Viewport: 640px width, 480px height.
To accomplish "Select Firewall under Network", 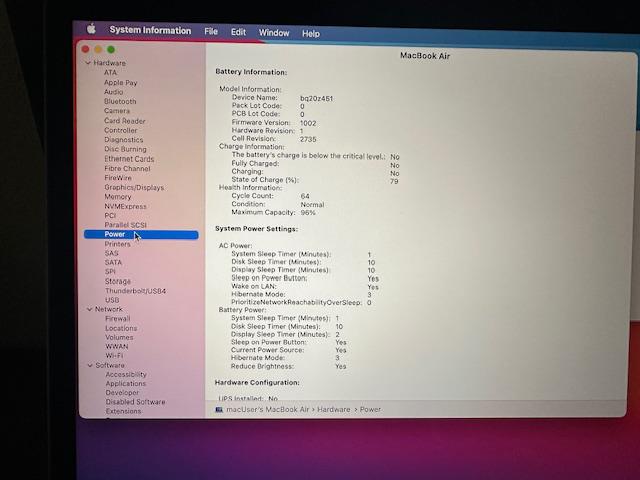I will coord(118,318).
